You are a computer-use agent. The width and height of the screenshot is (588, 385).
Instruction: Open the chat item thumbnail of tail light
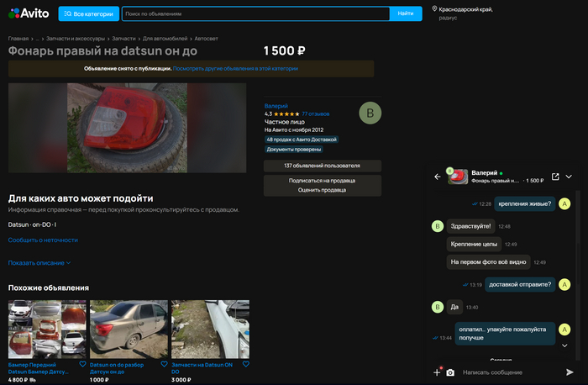pos(458,177)
